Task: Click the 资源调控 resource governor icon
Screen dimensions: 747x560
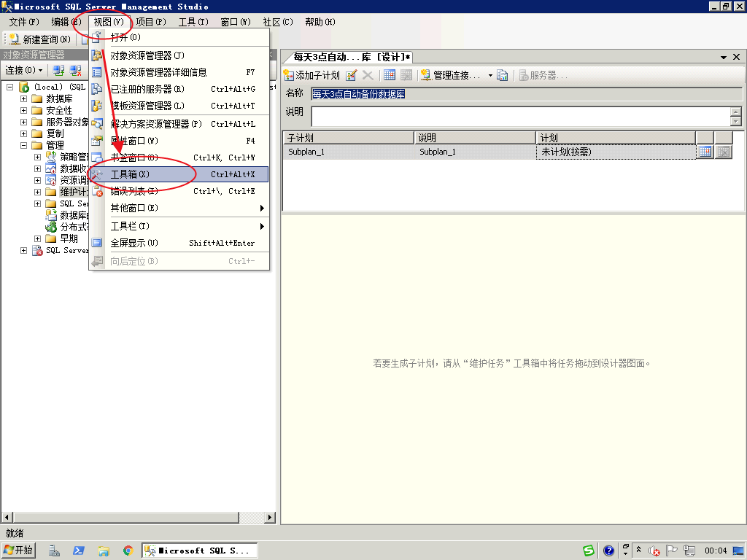Action: [50, 180]
